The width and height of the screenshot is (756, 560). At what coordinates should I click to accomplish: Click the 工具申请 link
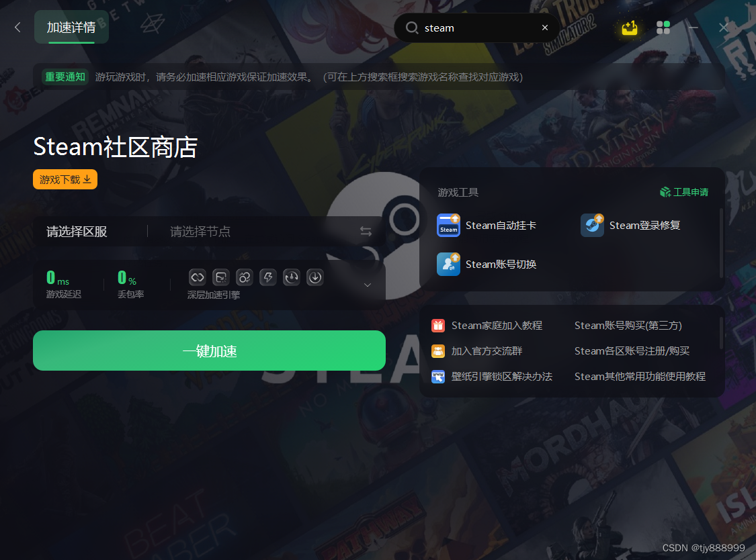(x=684, y=192)
